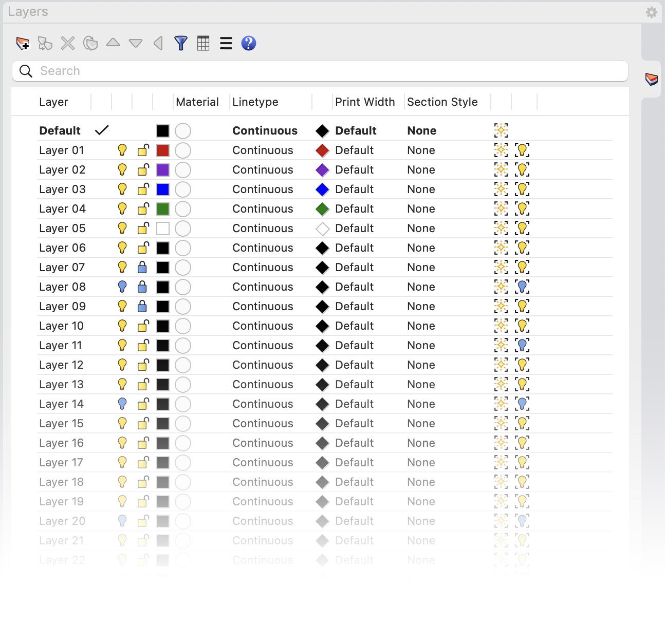Lock Layer 10
The width and height of the screenshot is (665, 644).
[142, 326]
